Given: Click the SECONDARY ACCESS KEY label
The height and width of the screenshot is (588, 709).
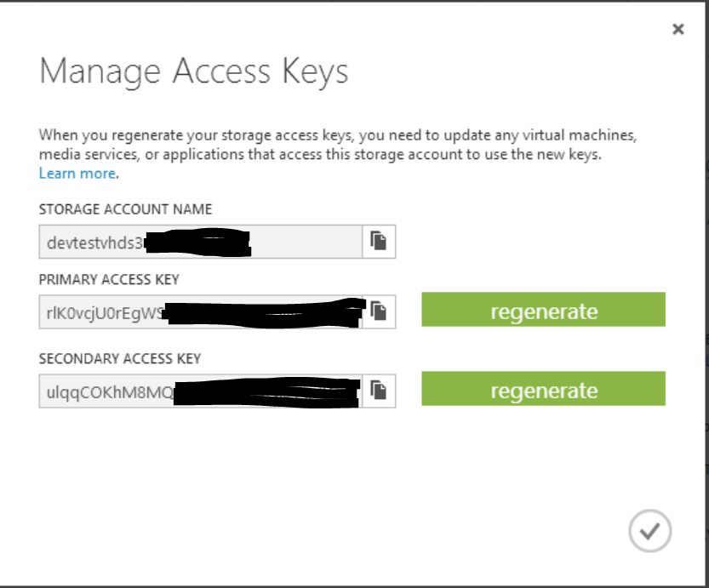Looking at the screenshot, I should tap(120, 359).
